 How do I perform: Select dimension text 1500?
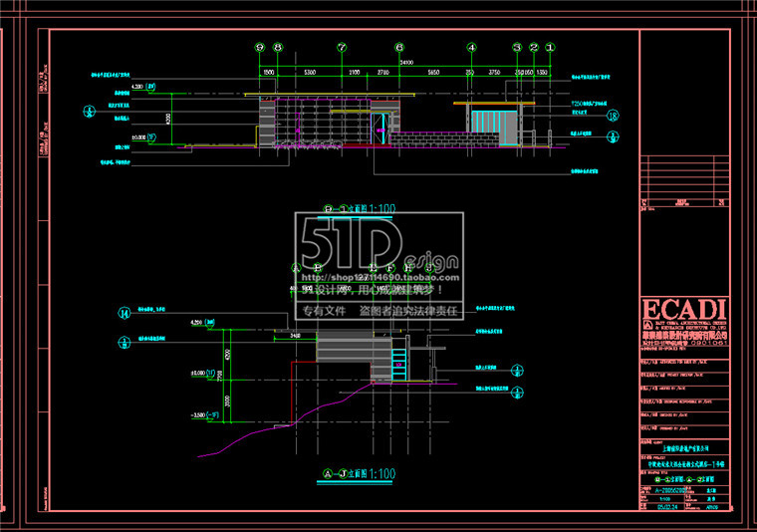coord(269,73)
